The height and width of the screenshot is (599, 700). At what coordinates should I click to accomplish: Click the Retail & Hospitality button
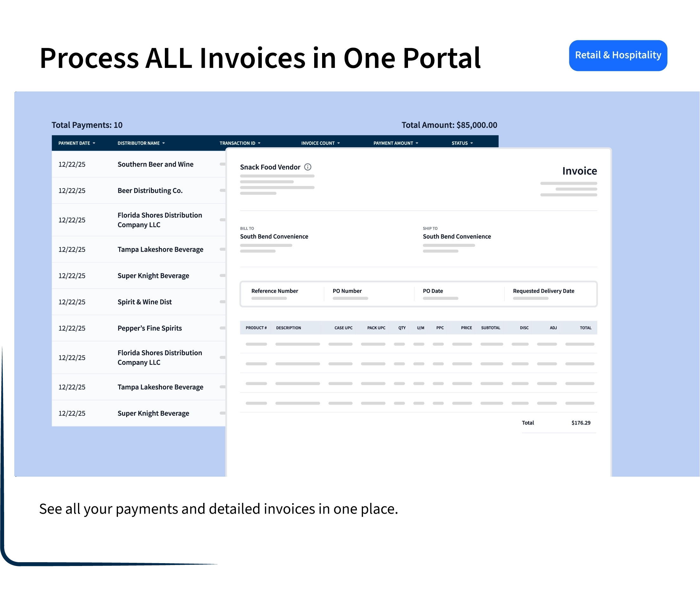point(618,56)
